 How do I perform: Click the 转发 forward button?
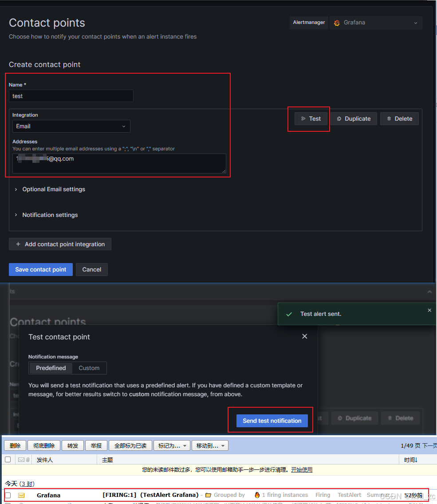click(73, 445)
